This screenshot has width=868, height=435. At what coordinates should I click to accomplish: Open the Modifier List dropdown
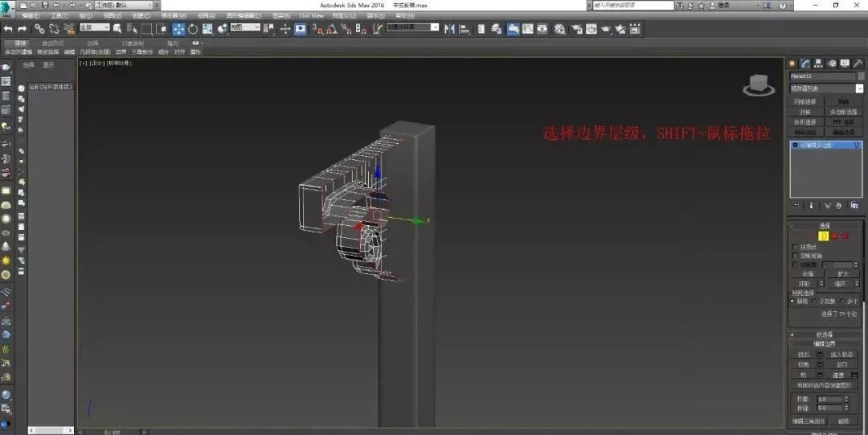pyautogui.click(x=826, y=88)
